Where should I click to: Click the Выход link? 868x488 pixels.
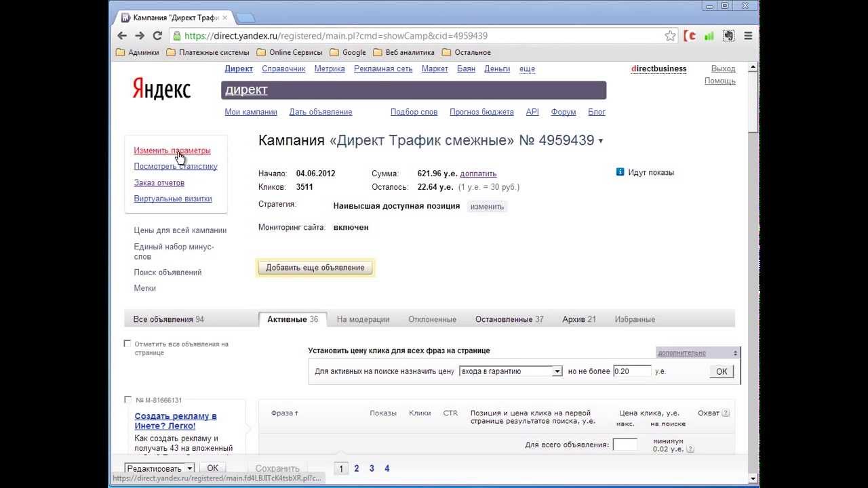tap(724, 68)
